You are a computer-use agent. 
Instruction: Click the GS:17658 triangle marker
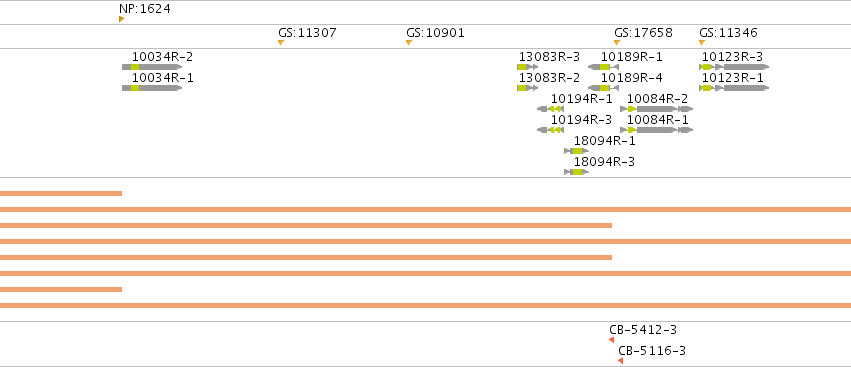coord(617,42)
